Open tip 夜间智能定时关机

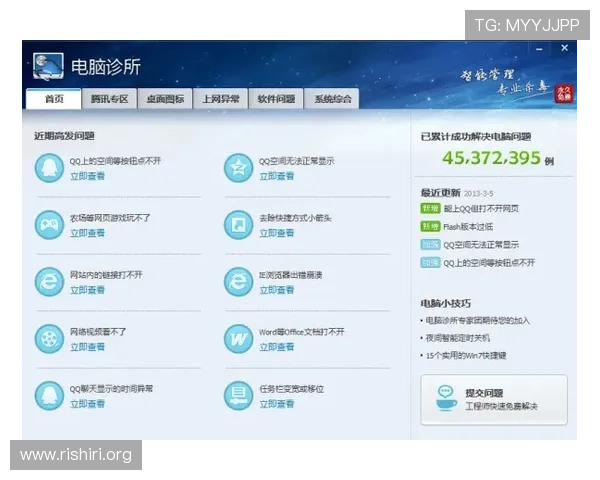click(x=458, y=338)
